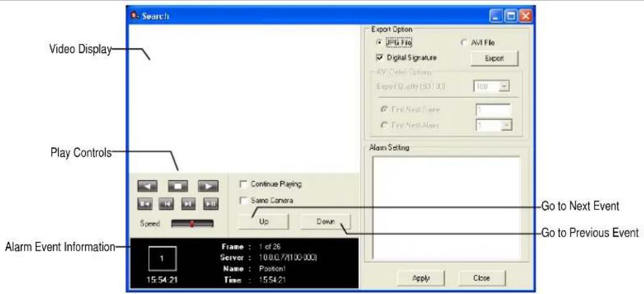This screenshot has height=294, width=644.
Task: Click the name value 'Position1'
Action: tap(272, 269)
